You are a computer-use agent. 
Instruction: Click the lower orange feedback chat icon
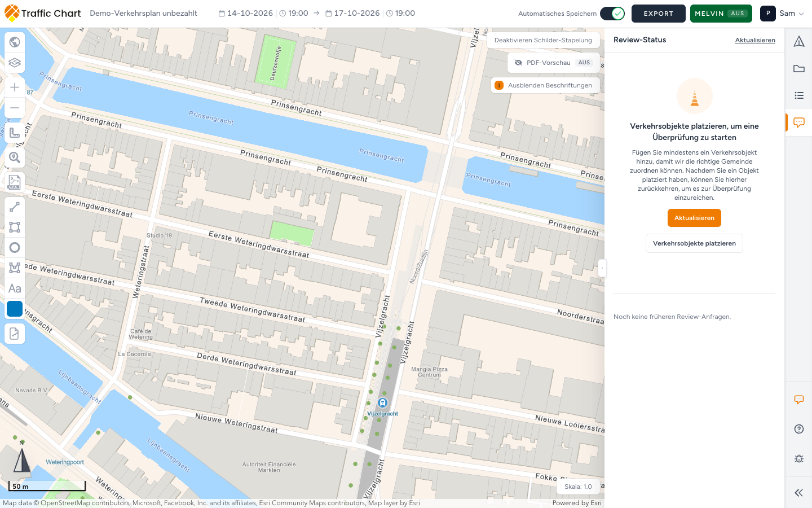click(x=799, y=400)
